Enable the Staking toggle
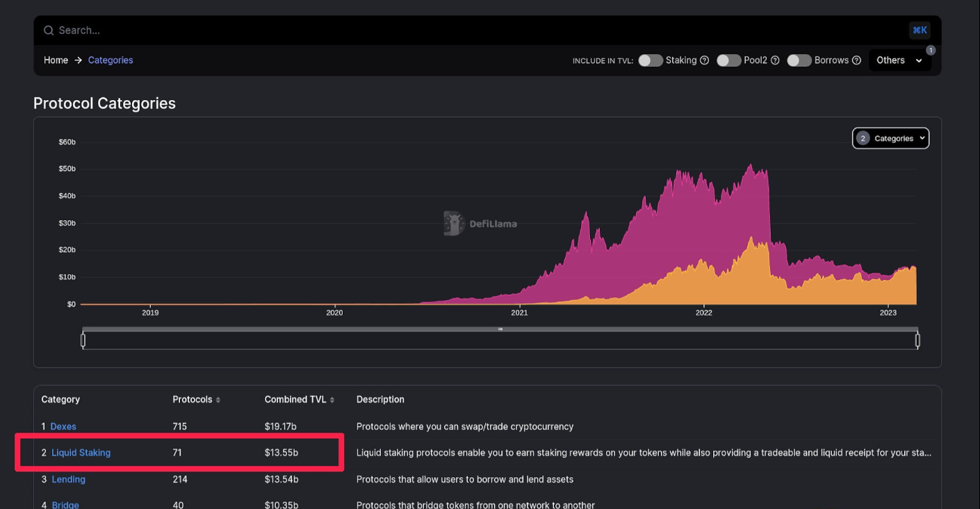 coord(651,60)
